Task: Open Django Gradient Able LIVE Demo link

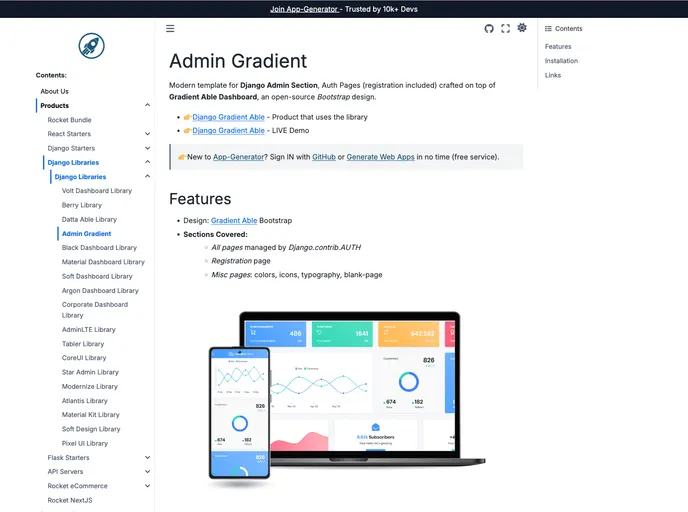Action: [228, 130]
